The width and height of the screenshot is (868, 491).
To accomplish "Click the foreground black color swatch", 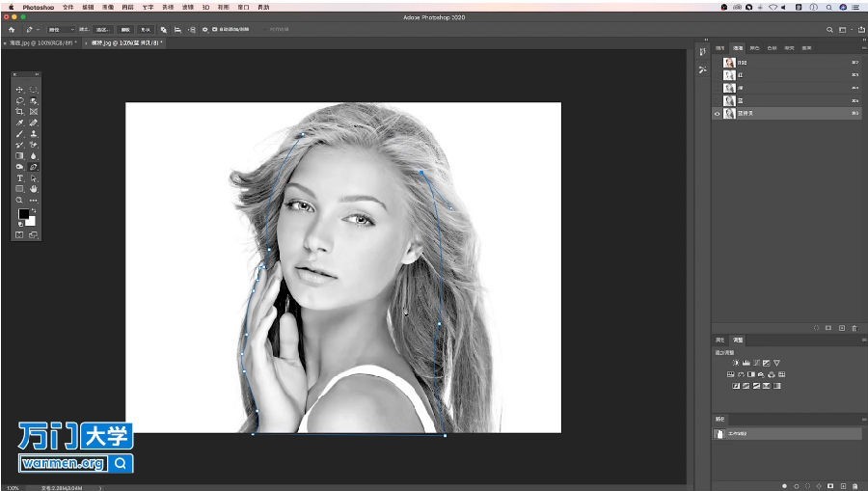I will click(23, 214).
